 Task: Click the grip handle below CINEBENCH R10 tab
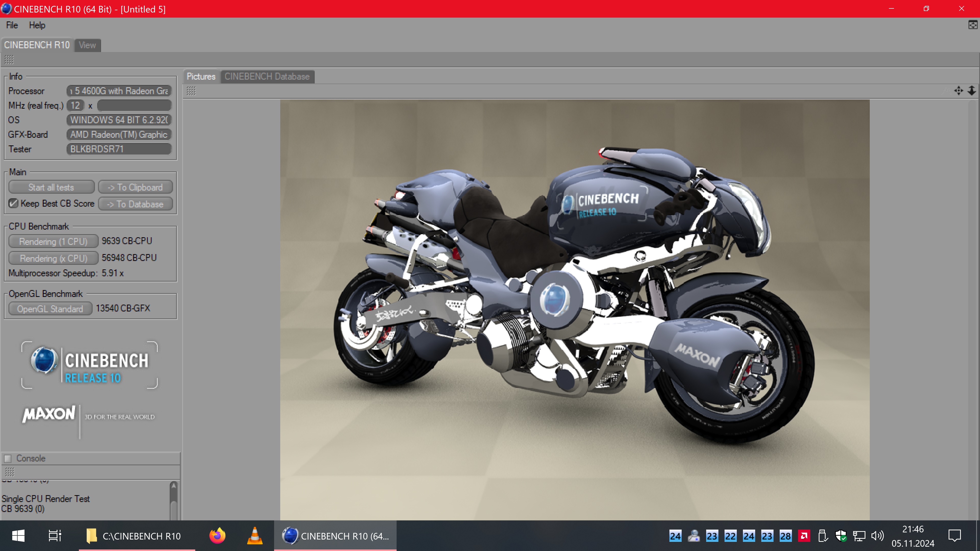pos(9,60)
